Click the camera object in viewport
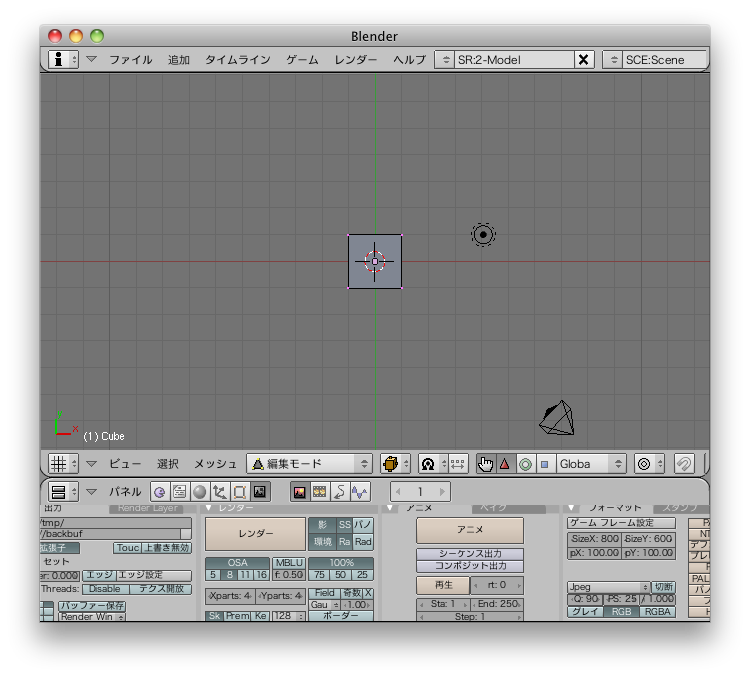Image resolution: width=750 pixels, height=677 pixels. pyautogui.click(x=557, y=418)
